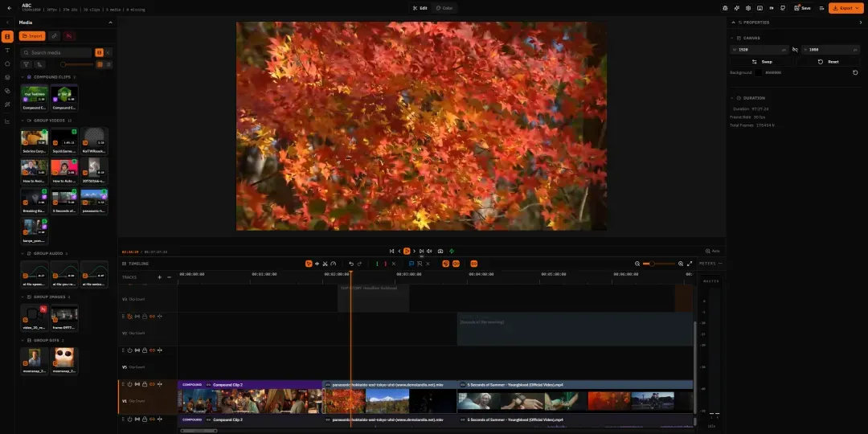This screenshot has height=434, width=868.
Task: Click the zoom-in magnifier on timeline
Action: pos(681,264)
